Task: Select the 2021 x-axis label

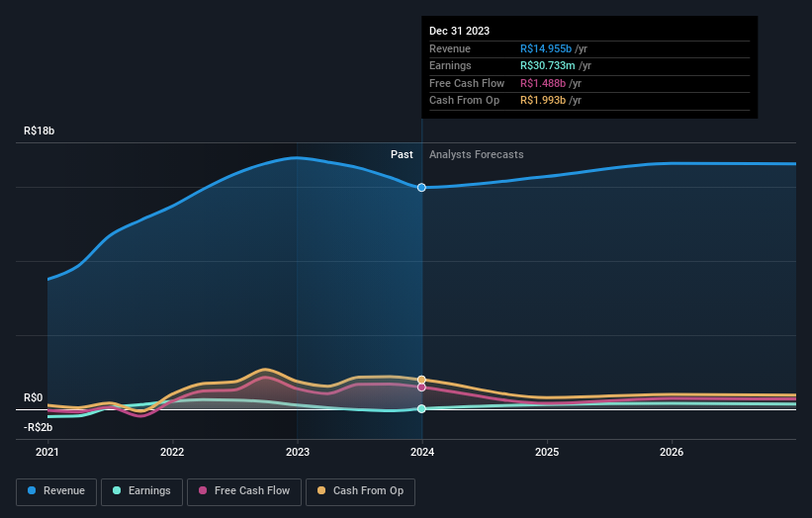Action: point(47,452)
